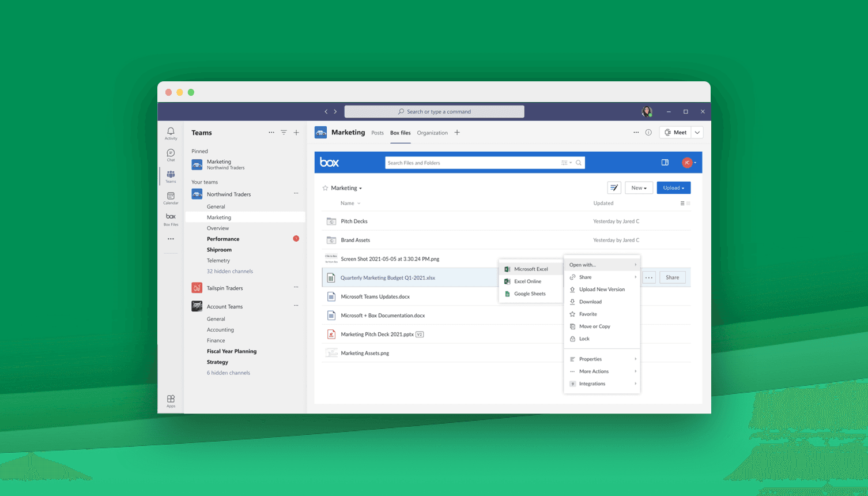The height and width of the screenshot is (496, 868).
Task: Expand the Meet options chevron
Action: pyautogui.click(x=697, y=133)
